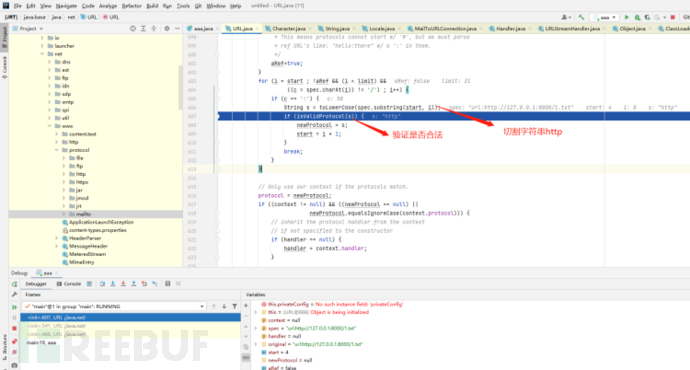Open the thread selector main RUNNING dropdown

114,306
